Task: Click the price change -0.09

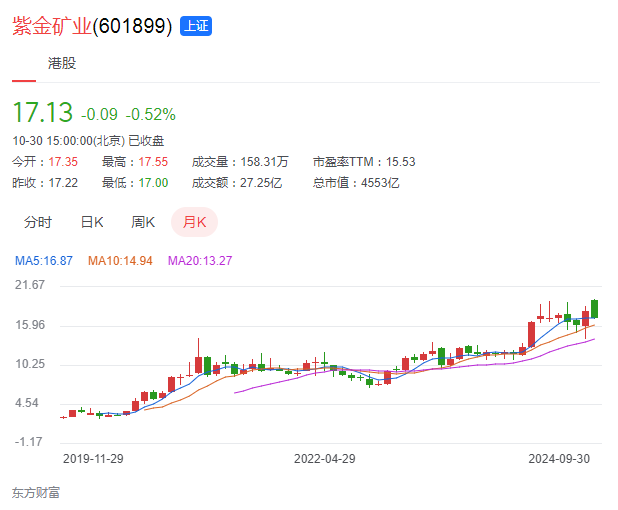Action: (99, 115)
